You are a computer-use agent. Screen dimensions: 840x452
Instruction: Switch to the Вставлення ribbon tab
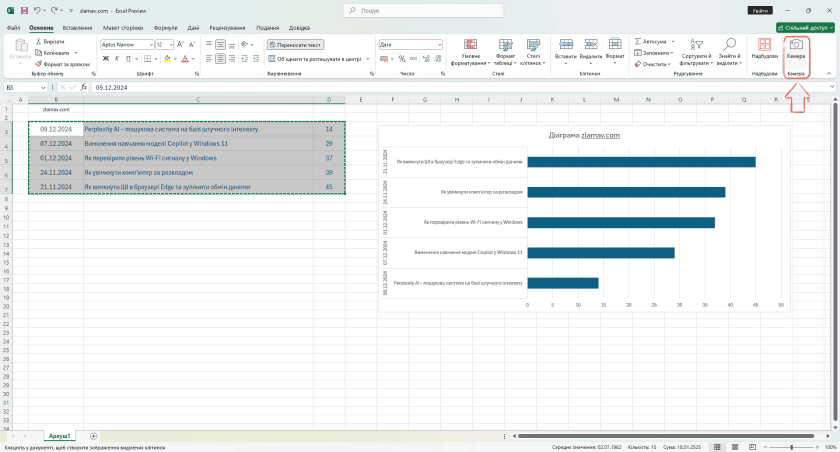tap(77, 27)
